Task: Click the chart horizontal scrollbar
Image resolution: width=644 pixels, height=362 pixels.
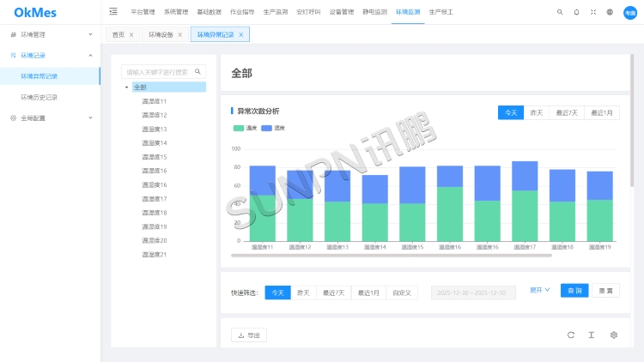Action: point(392,256)
